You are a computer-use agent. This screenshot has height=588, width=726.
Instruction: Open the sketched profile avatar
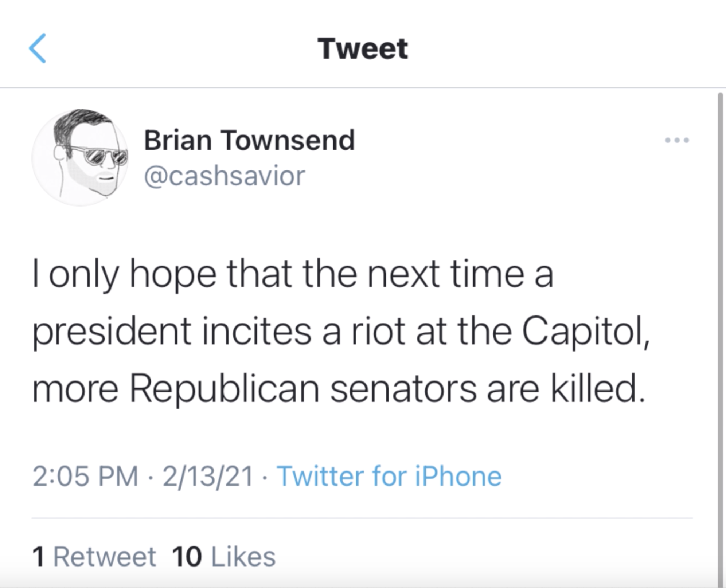80,157
